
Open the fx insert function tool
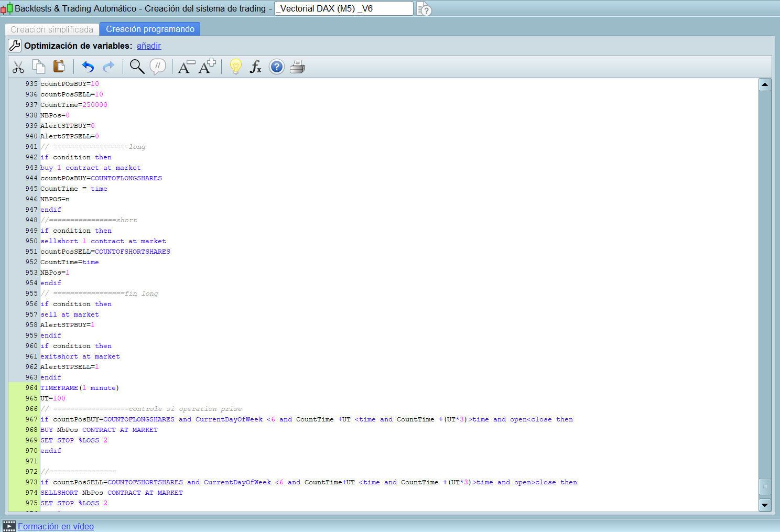[x=256, y=67]
